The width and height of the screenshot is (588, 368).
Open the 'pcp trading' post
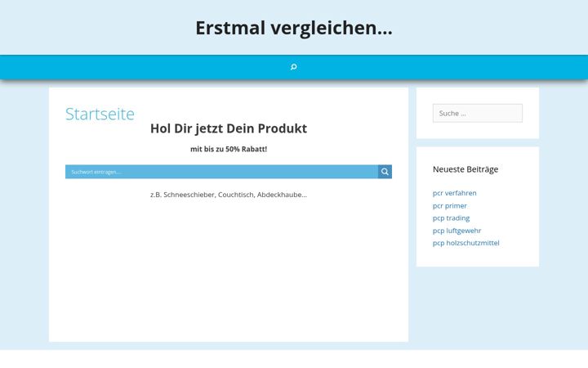[451, 218]
